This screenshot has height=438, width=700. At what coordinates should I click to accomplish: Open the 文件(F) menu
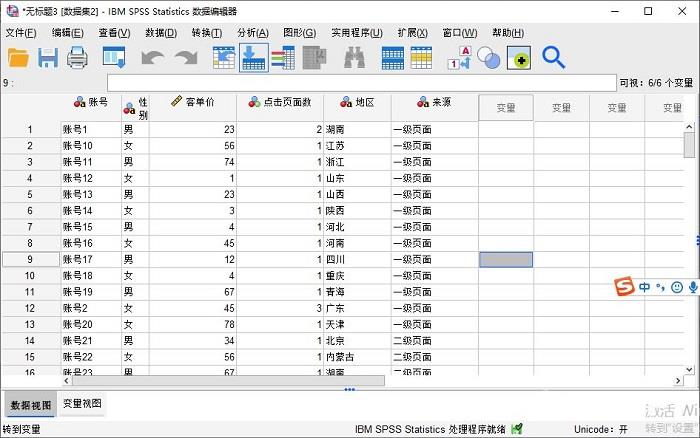tap(21, 33)
